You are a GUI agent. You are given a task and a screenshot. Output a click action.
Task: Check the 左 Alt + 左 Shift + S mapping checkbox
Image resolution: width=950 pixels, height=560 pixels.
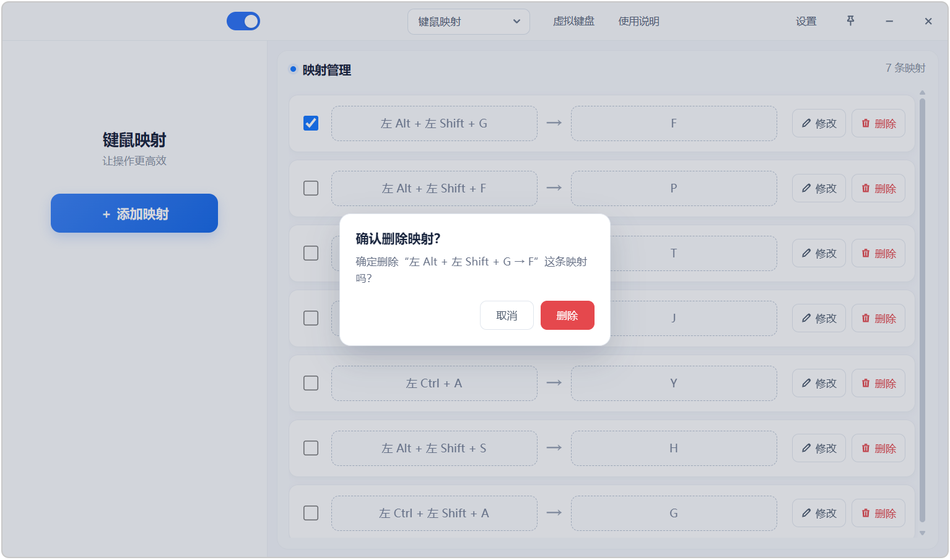point(311,448)
